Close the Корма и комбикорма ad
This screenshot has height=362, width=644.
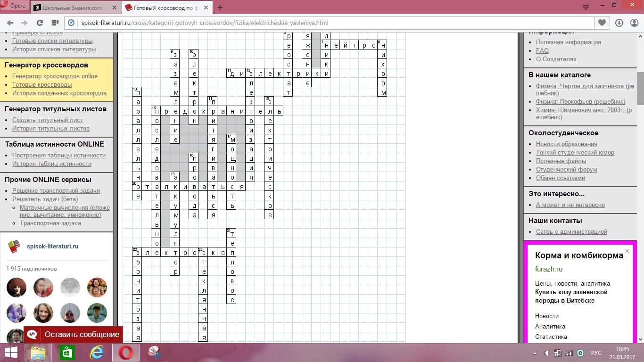click(x=627, y=251)
